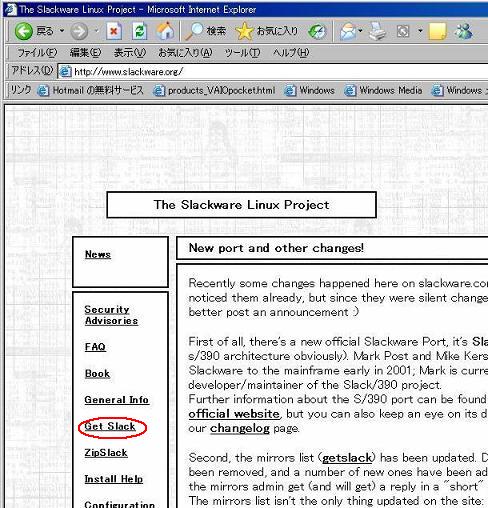
Task: Open the View menu (表示)
Action: coord(130,53)
